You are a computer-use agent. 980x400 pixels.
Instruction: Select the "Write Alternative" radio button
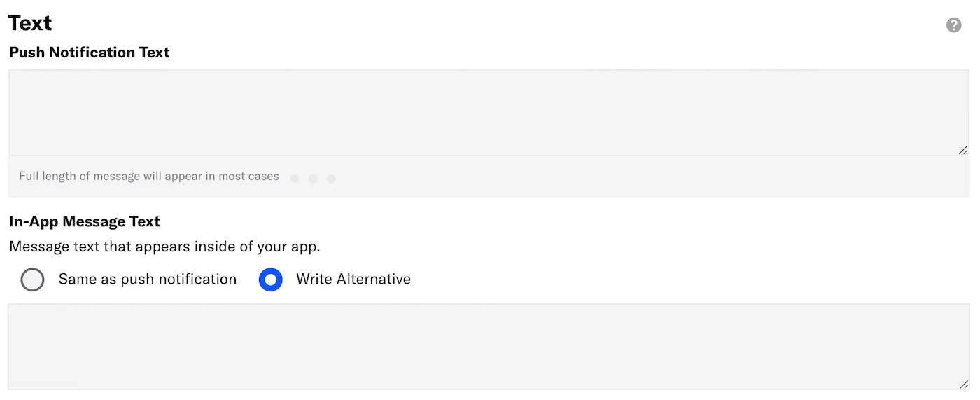270,280
